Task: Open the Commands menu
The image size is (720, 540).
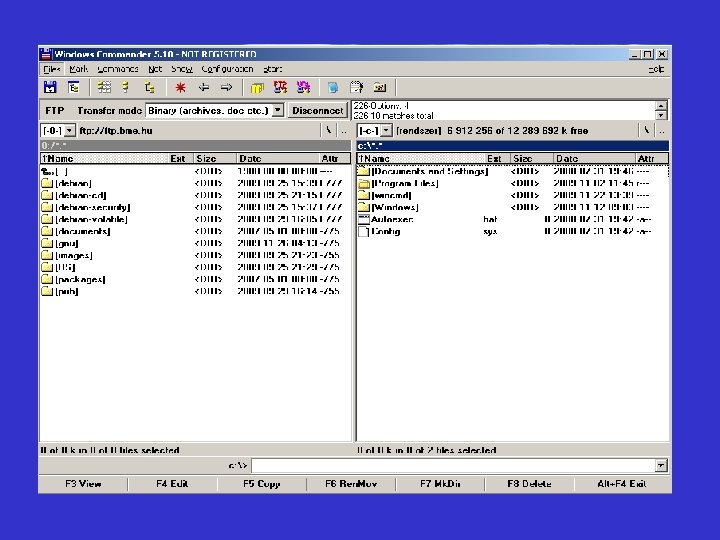Action: pyautogui.click(x=118, y=69)
